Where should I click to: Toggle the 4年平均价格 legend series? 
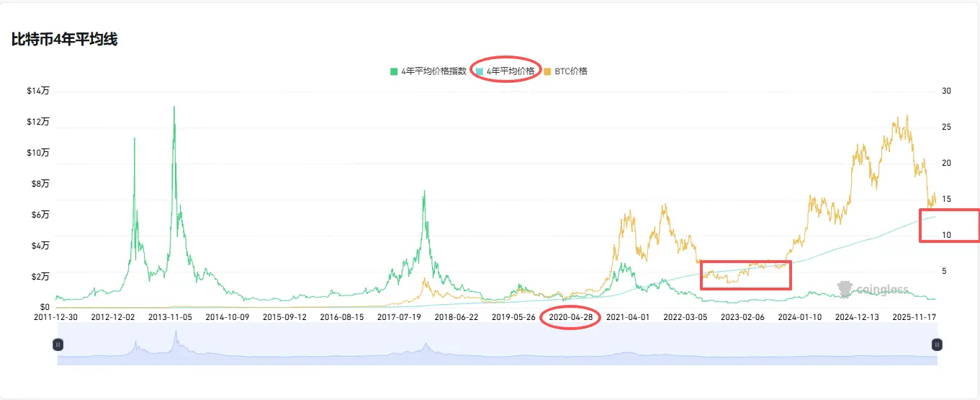pyautogui.click(x=505, y=71)
